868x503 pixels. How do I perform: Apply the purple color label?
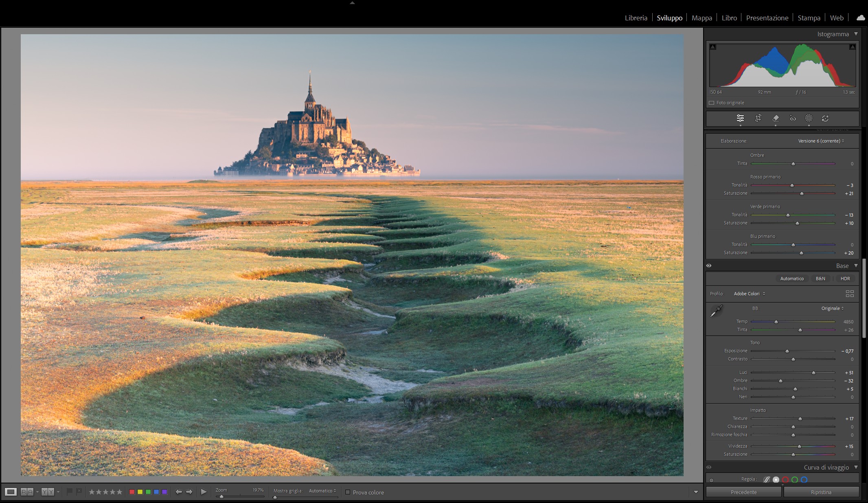(164, 492)
